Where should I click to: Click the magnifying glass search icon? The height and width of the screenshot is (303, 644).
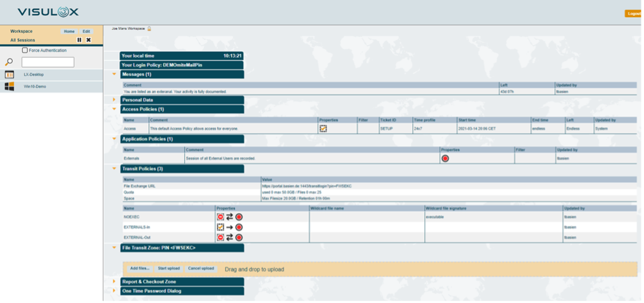pyautogui.click(x=9, y=62)
